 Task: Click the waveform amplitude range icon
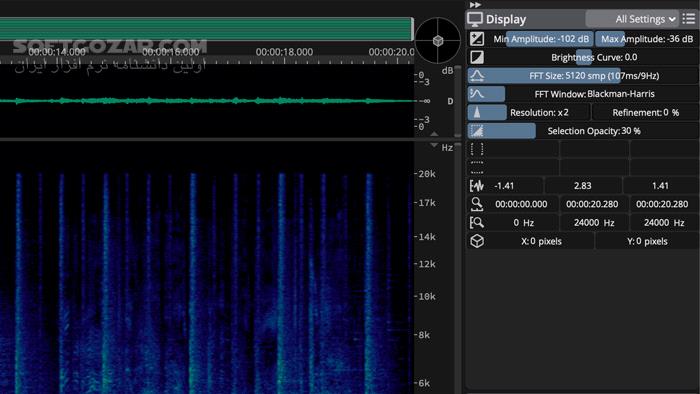[477, 186]
